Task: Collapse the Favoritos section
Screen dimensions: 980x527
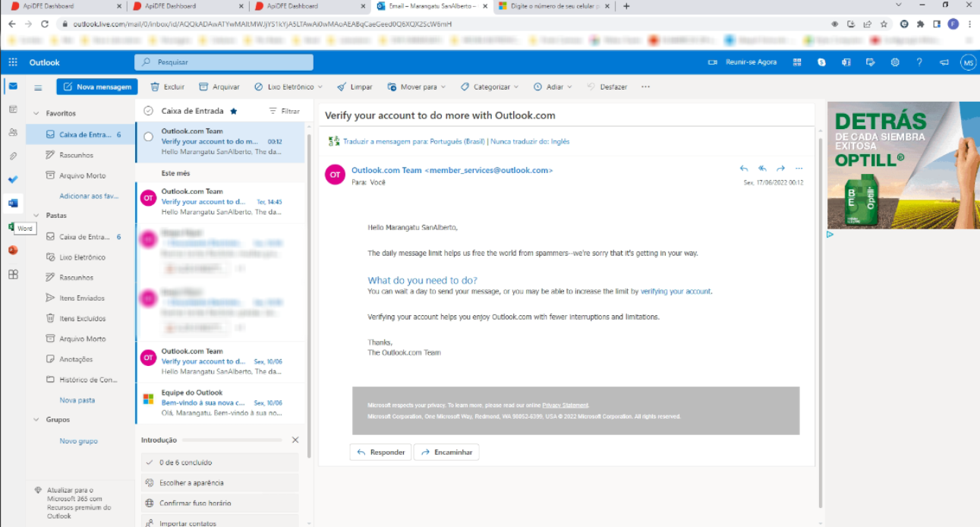Action: 36,113
